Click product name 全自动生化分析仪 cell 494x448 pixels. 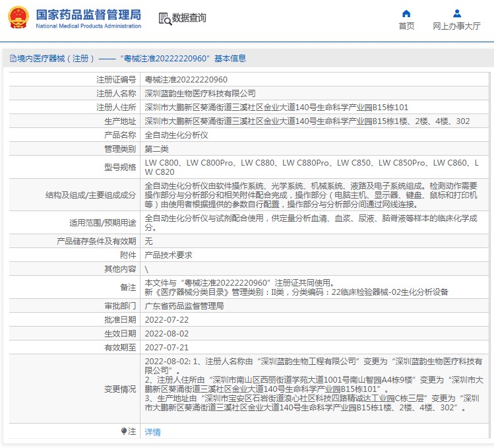pos(176,135)
